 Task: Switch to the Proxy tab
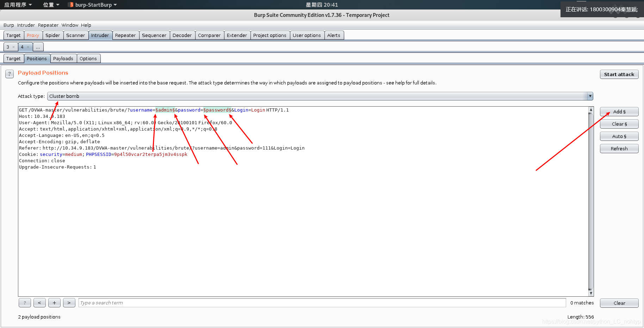33,35
